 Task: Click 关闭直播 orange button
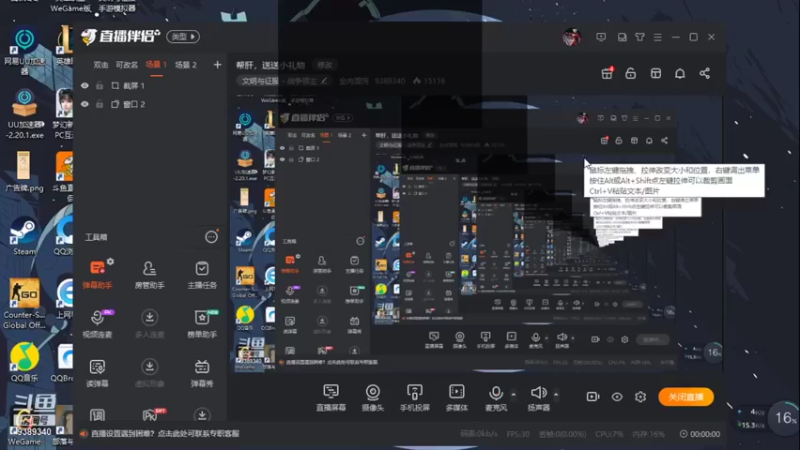(x=686, y=396)
